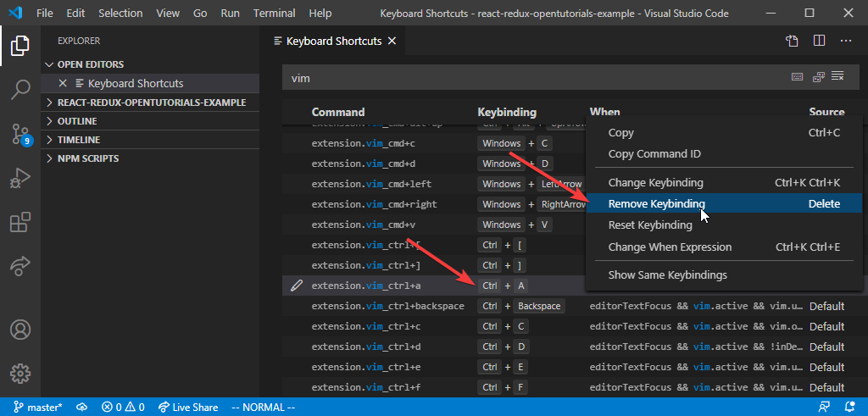Open the Go menu
The height and width of the screenshot is (416, 868).
coord(200,13)
